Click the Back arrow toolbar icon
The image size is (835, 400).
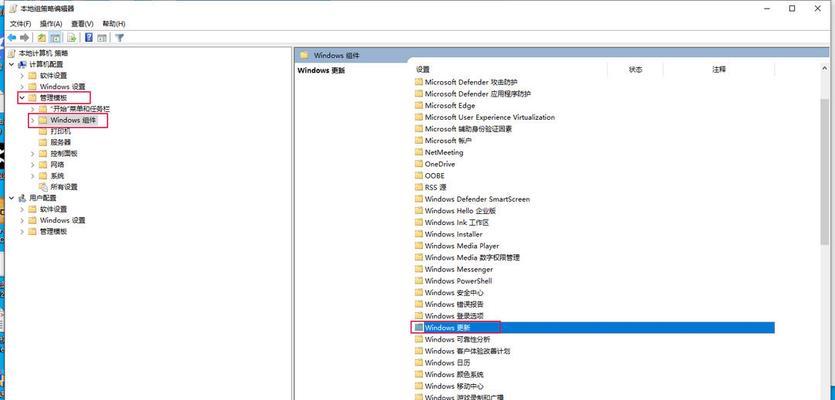point(11,38)
